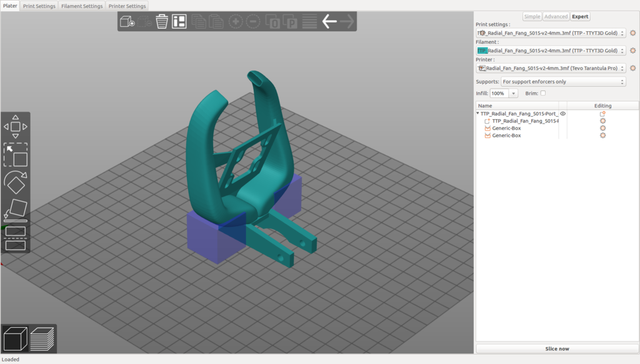Select the Move gizmo tool

coord(16,127)
